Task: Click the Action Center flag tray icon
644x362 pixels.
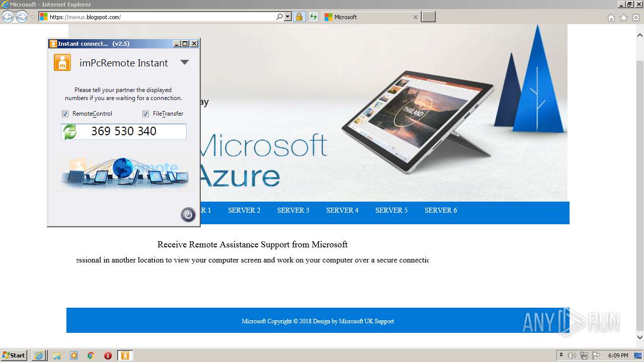Action: 596,355
